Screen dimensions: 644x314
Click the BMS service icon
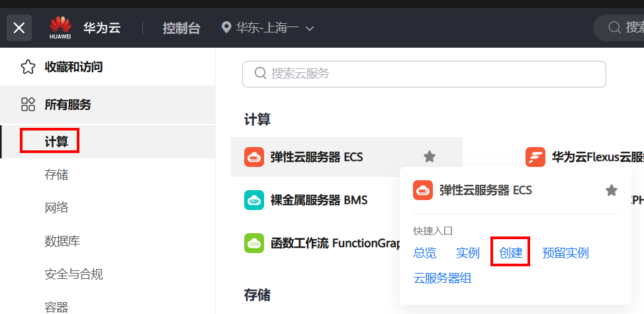point(253,200)
